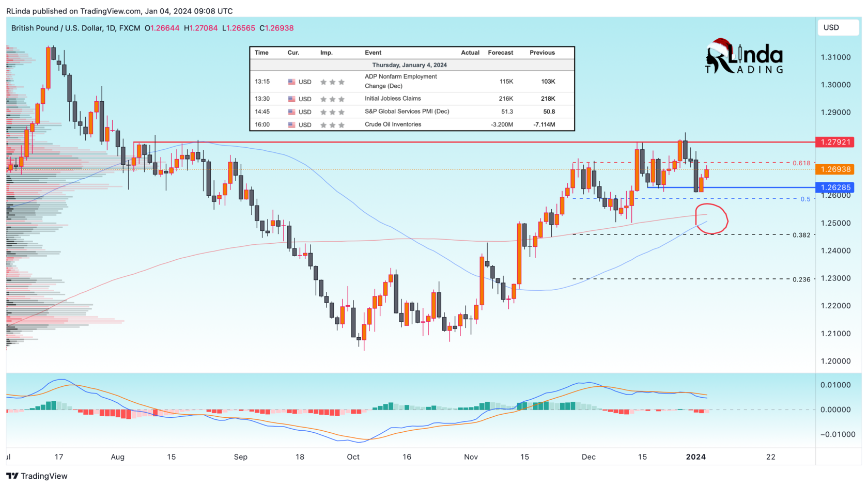Click the 0.236 Fibonacci level label
The image size is (868, 487).
(801, 279)
